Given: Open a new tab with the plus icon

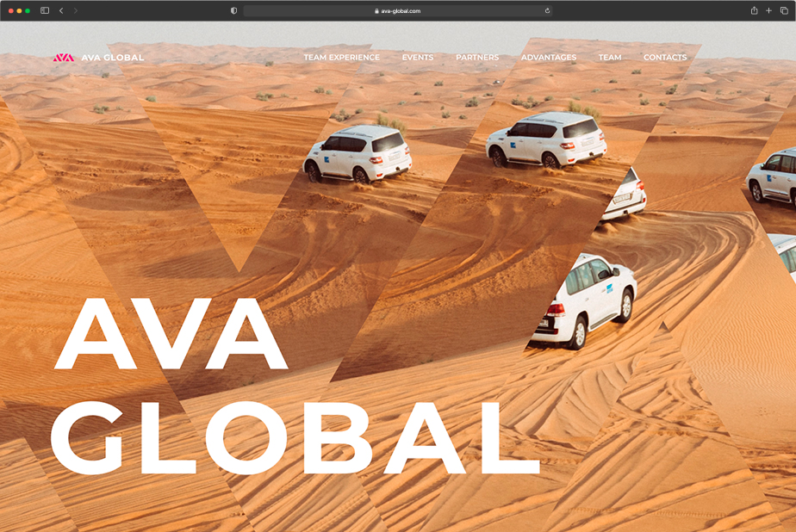Looking at the screenshot, I should (768, 10).
